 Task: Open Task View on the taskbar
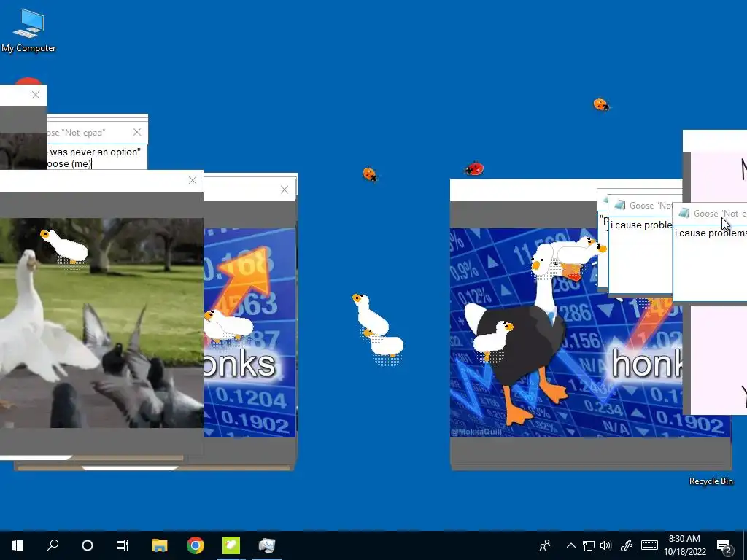click(x=123, y=545)
